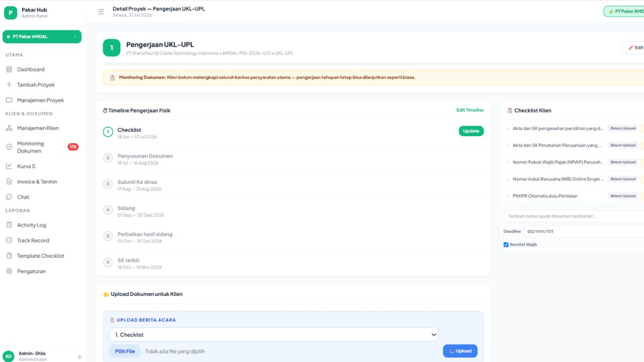644x362 pixels.
Task: Click the red 176 badge
Action: (x=73, y=147)
